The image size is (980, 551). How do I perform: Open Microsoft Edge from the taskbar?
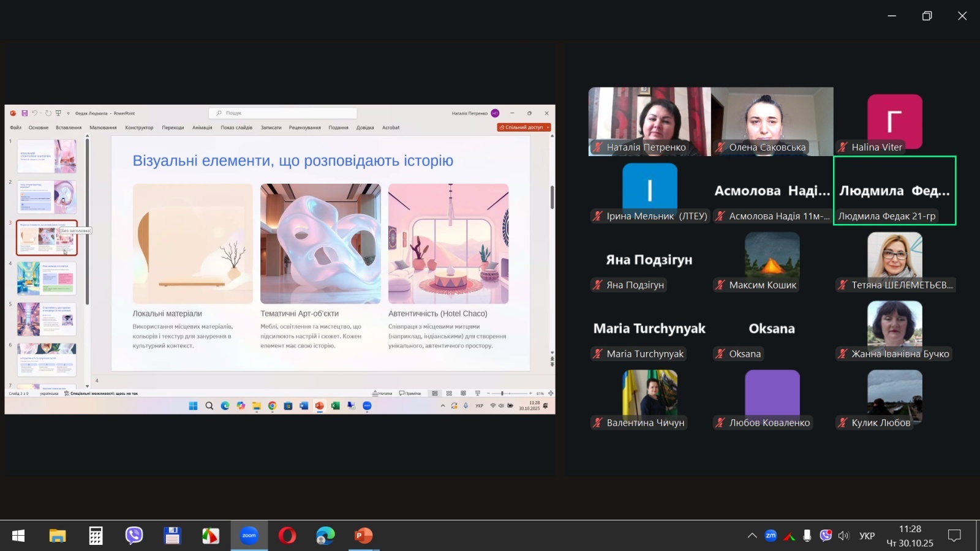pyautogui.click(x=325, y=536)
